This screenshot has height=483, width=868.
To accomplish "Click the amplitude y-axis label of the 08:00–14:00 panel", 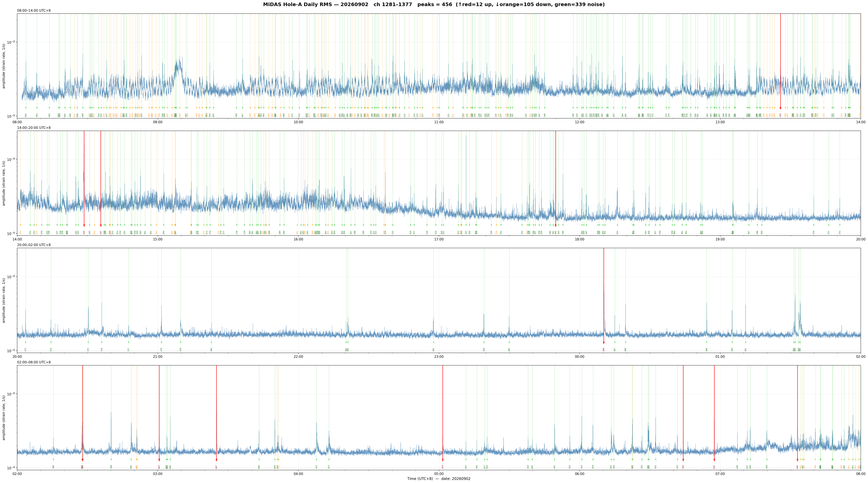I will click(x=4, y=66).
